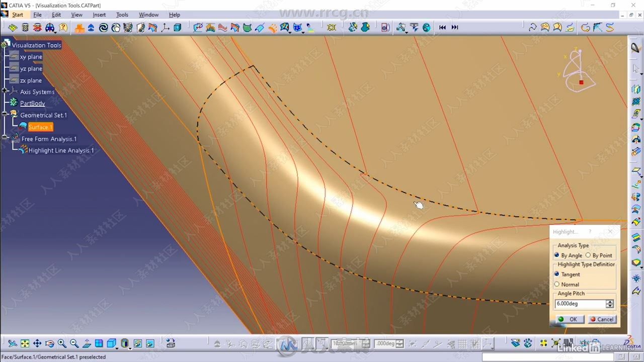Viewport: 644px width, 362px height.
Task: Confirm the Highlight dialog with OK
Action: (569, 319)
